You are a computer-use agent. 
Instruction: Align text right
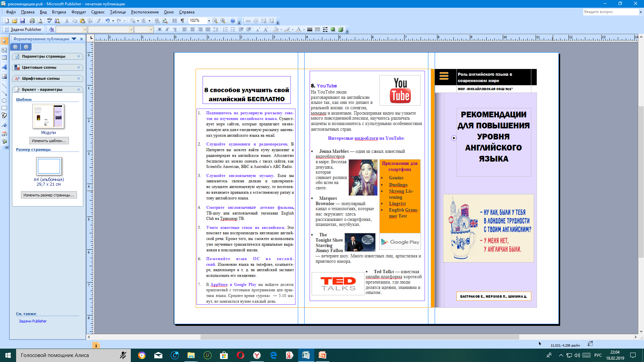[x=200, y=29]
